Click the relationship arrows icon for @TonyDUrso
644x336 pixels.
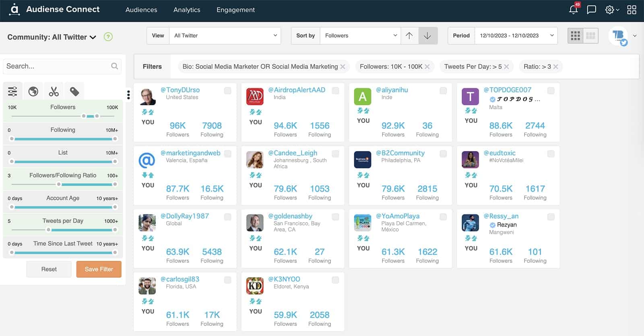click(148, 112)
